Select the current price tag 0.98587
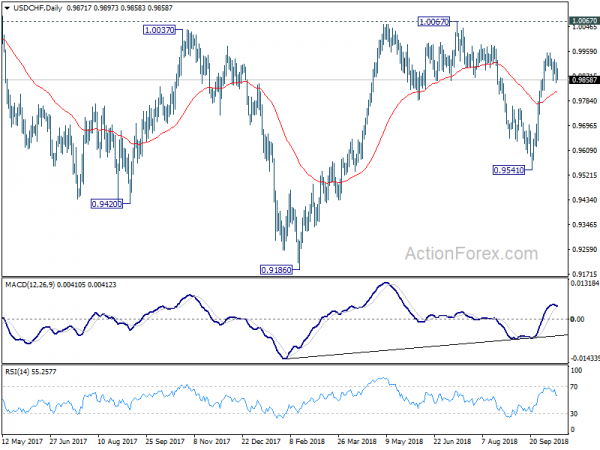The width and height of the screenshot is (600, 450). click(584, 80)
